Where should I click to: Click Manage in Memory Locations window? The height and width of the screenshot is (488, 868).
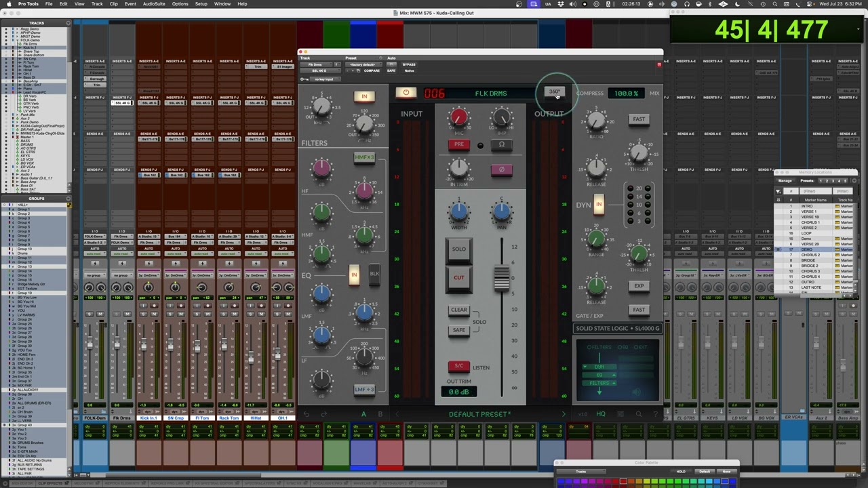(785, 181)
